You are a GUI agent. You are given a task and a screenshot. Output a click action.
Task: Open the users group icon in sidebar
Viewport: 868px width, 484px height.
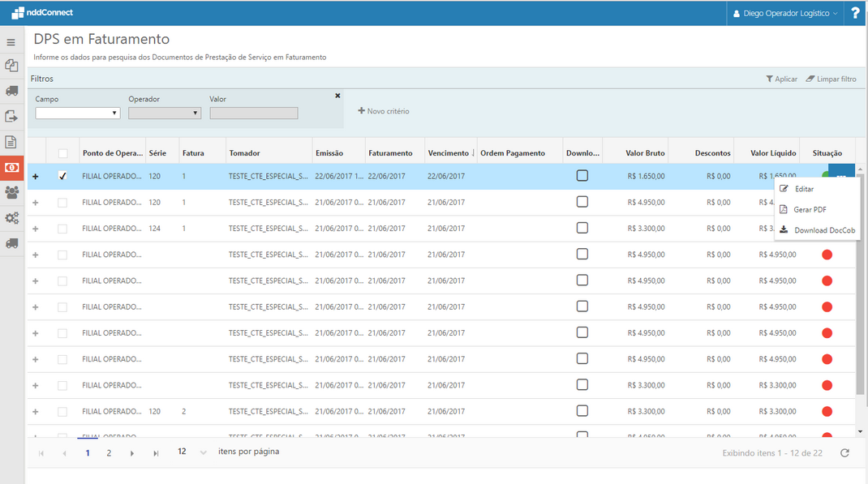[11, 192]
